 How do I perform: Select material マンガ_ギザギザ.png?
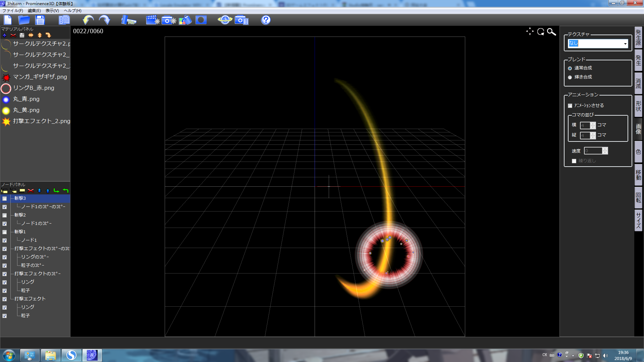click(x=35, y=77)
